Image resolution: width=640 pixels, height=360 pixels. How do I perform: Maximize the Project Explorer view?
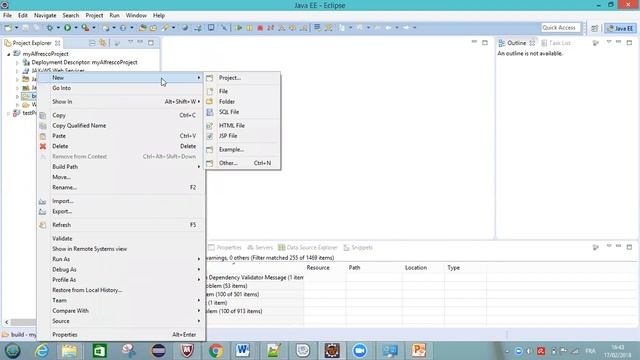coord(151,42)
